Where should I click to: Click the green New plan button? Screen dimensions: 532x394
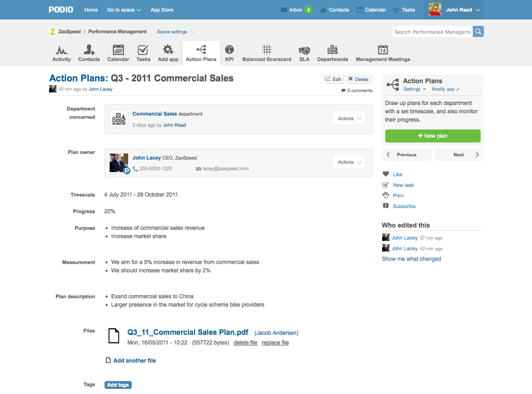point(433,136)
